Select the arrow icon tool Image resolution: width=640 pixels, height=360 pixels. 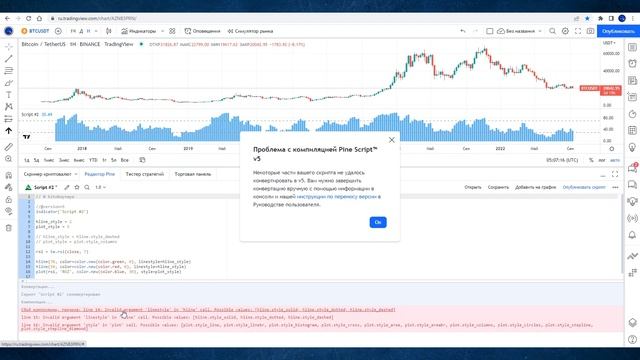pyautogui.click(x=9, y=131)
